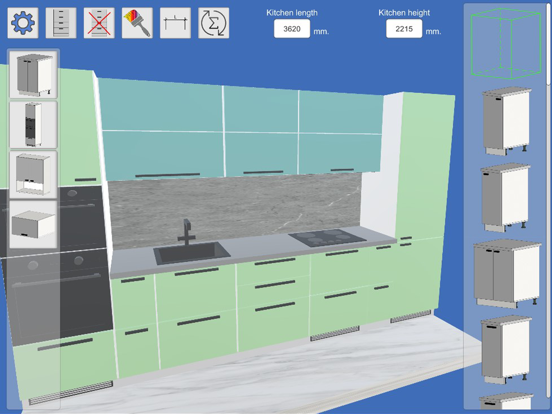Select the marble backsplash panel
Image resolution: width=552 pixels, height=414 pixels.
point(234,210)
